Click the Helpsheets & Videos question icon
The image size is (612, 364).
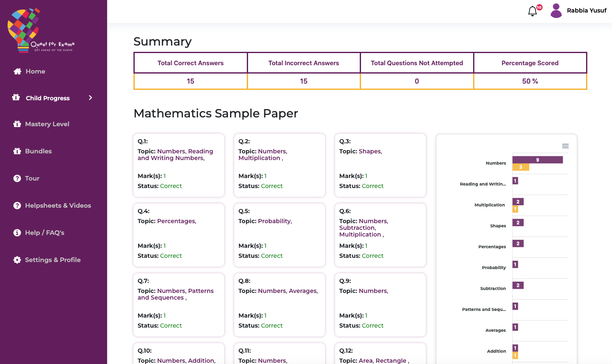[x=17, y=206]
